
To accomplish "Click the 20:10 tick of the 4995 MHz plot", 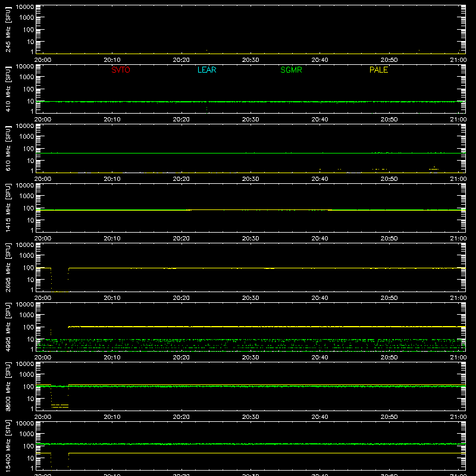I will (x=112, y=358).
